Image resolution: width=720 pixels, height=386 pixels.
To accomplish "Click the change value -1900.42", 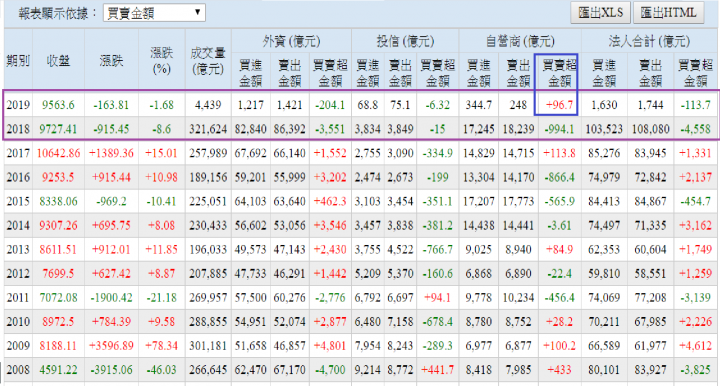I will pyautogui.click(x=111, y=297).
